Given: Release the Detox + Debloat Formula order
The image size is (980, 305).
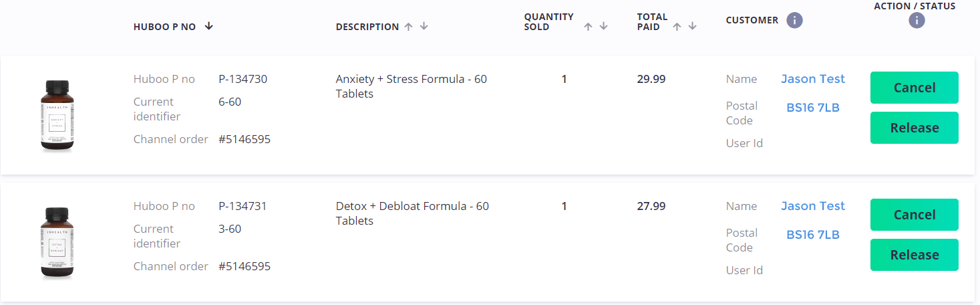Looking at the screenshot, I should pyautogui.click(x=914, y=255).
